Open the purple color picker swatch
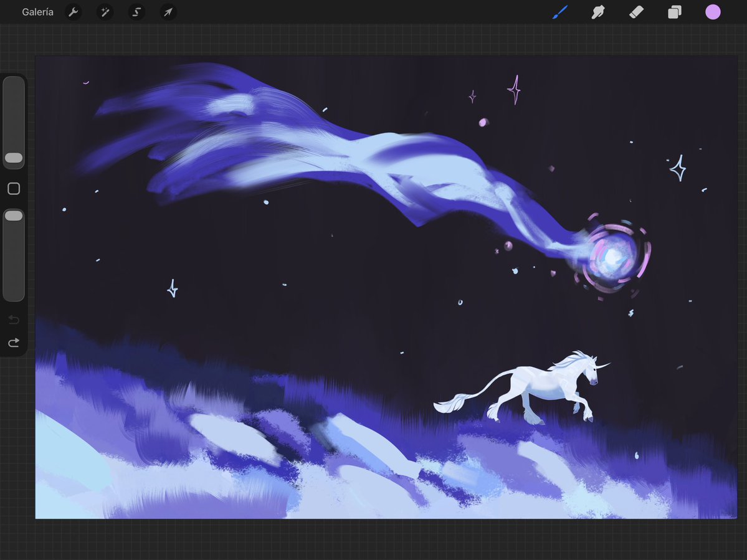747x560 pixels. point(713,12)
